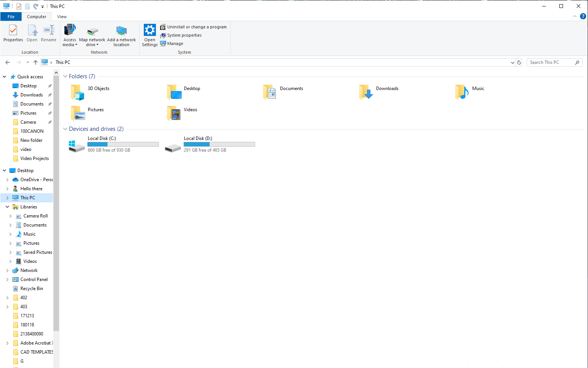This screenshot has height=368, width=588.
Task: Expand the Control Panel tree node
Action: 7,279
